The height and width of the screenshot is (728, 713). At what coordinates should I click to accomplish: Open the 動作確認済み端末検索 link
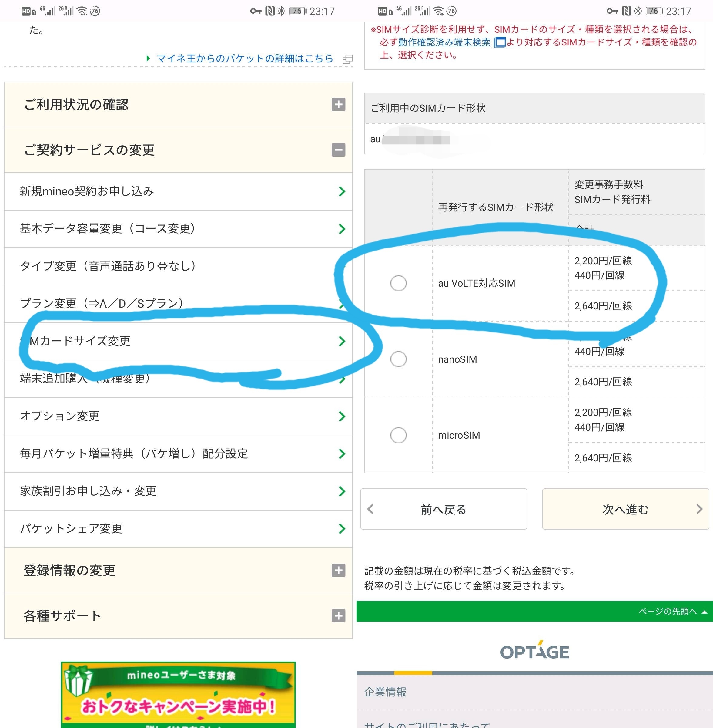(x=444, y=42)
